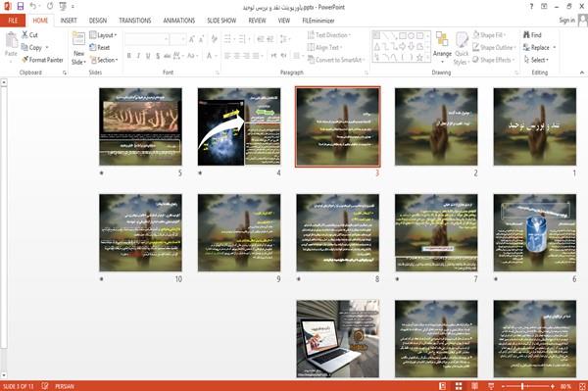Insert a New Slide
Image resolution: width=588 pixels, height=391 pixels.
tap(78, 49)
